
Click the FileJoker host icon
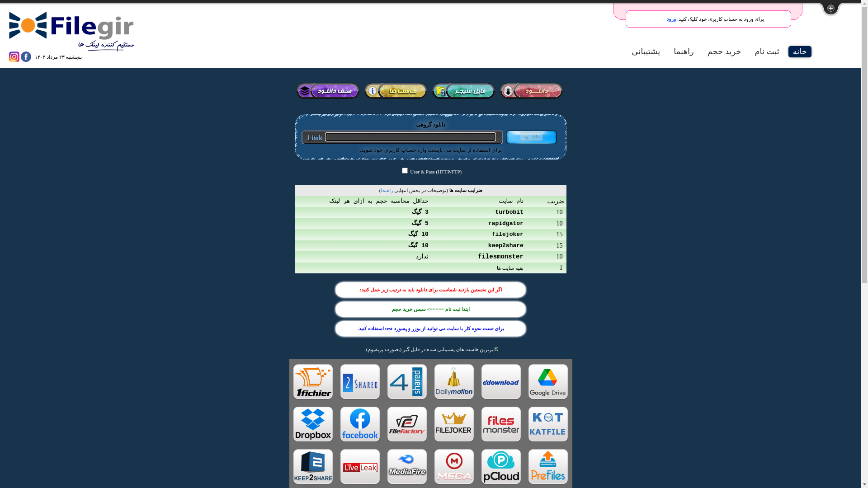454,424
